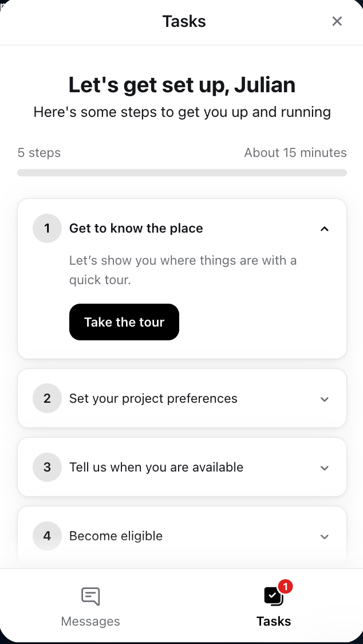
Task: Click the Set your project preferences title
Action: (x=153, y=398)
